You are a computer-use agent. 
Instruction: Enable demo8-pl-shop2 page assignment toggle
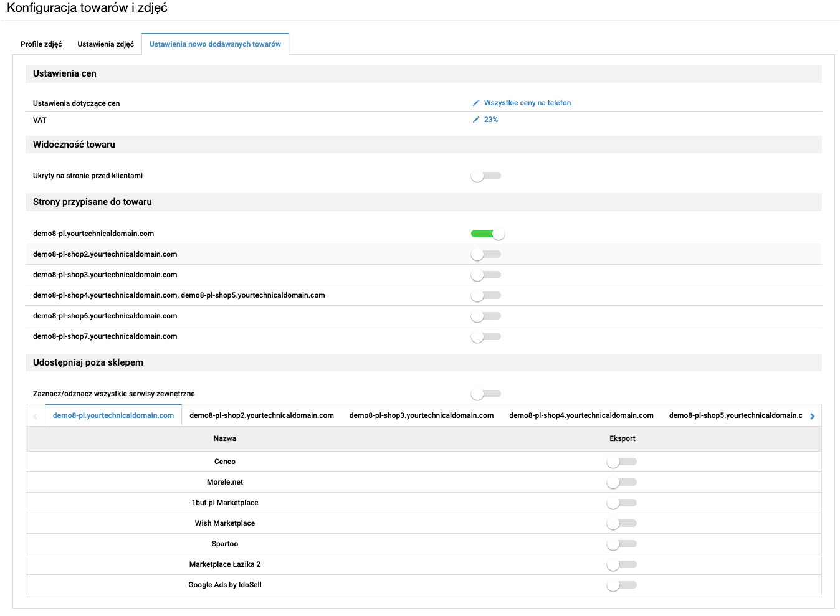pos(486,254)
